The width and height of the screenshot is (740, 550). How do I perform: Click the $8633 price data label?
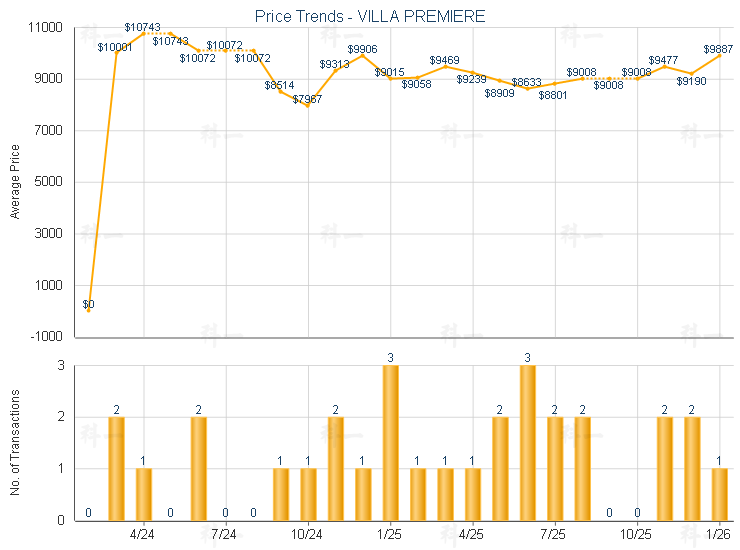527,82
